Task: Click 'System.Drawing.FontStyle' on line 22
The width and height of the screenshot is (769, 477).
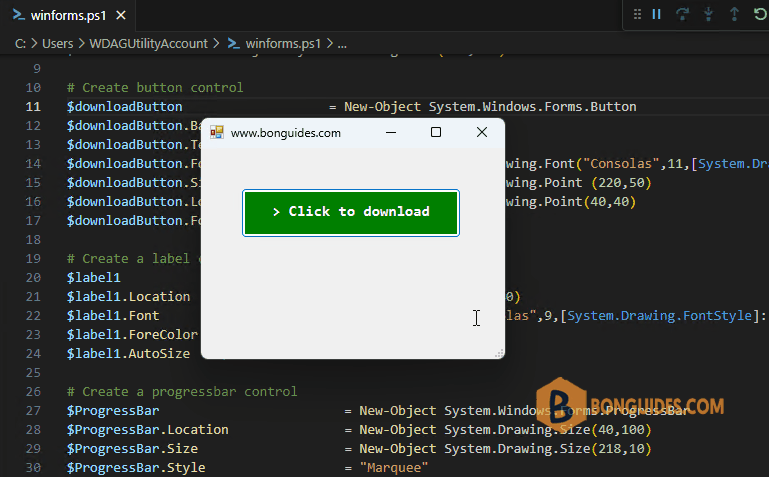Action: [x=660, y=315]
